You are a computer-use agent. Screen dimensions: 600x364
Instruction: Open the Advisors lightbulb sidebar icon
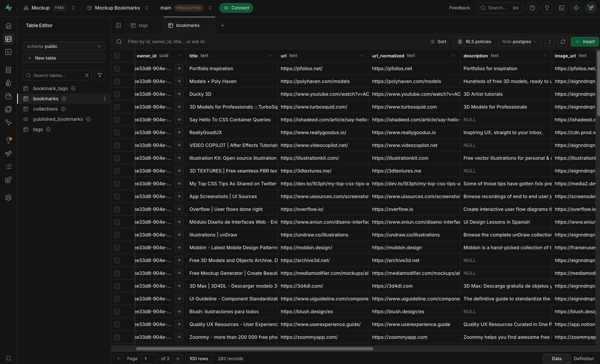[9, 140]
